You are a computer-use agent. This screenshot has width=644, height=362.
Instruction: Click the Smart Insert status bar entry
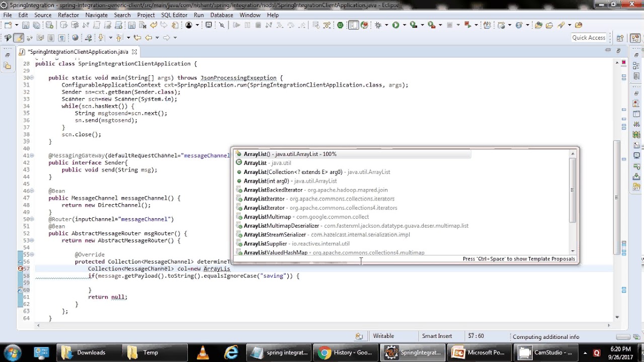437,336
